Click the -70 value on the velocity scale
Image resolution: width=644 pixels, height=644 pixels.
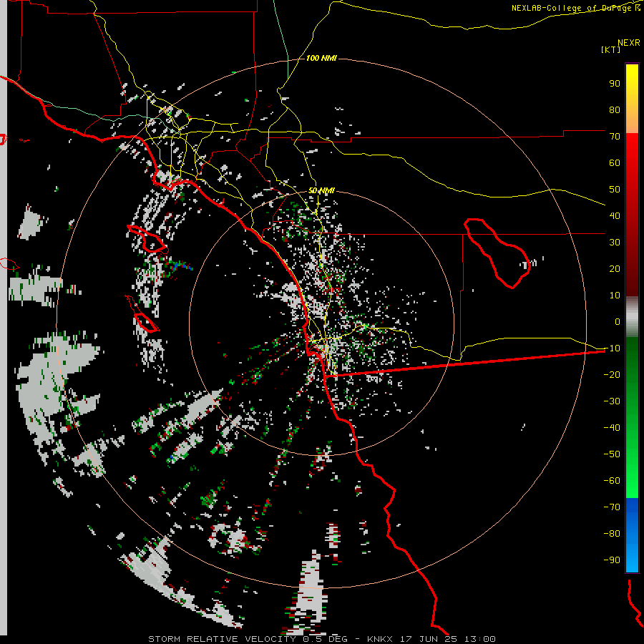click(612, 507)
